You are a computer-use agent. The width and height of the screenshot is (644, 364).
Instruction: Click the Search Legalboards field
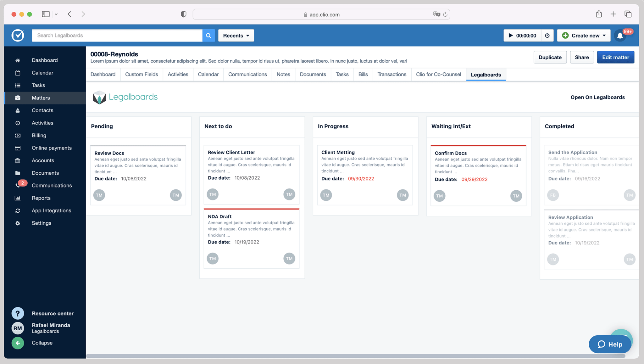(x=117, y=35)
